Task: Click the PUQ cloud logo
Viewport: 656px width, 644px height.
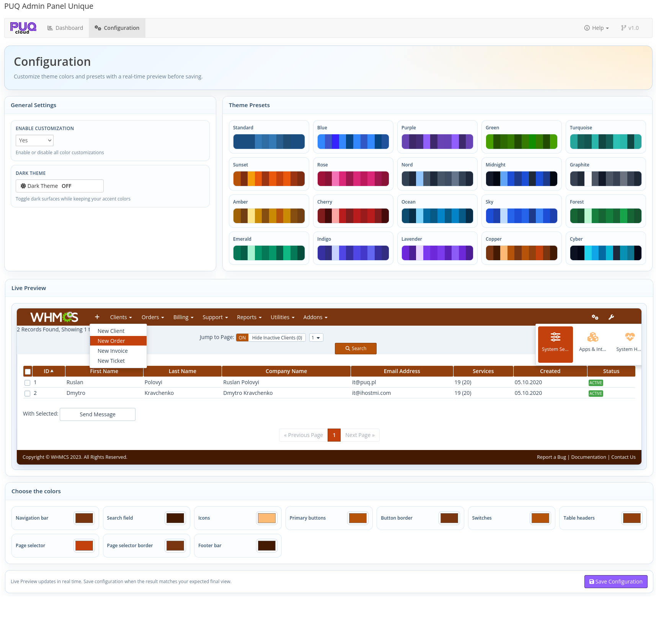Action: [23, 28]
